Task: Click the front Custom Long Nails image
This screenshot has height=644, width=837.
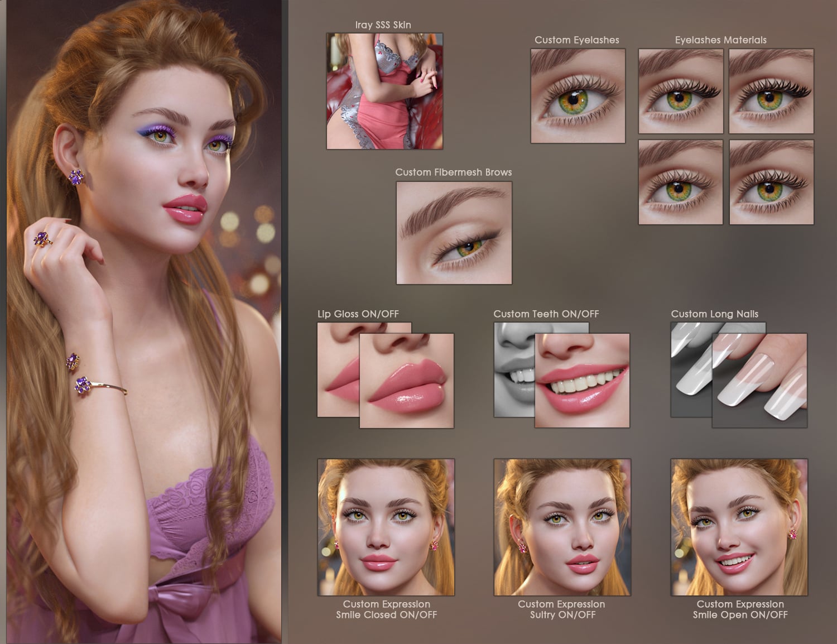Action: coord(759,381)
